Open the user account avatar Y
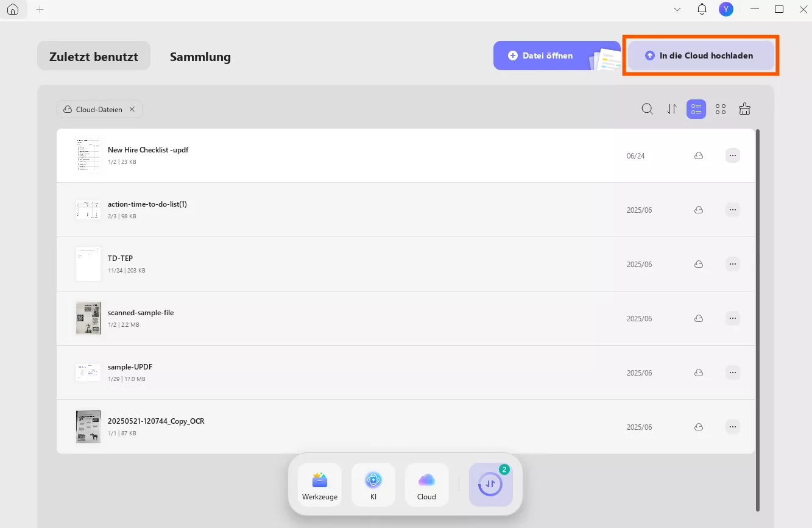 pos(726,9)
